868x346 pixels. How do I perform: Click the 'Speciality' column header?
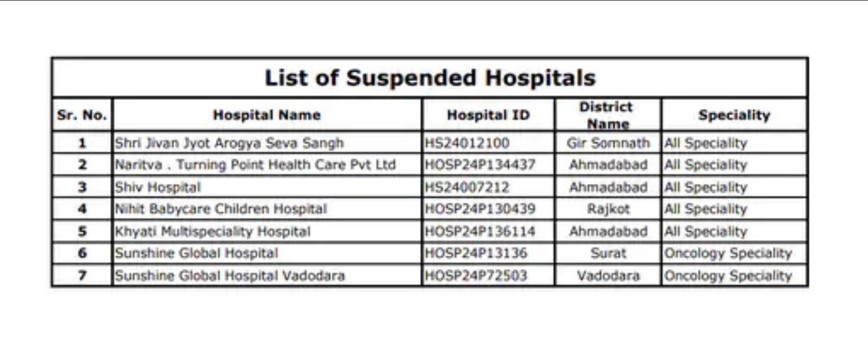coord(734,115)
